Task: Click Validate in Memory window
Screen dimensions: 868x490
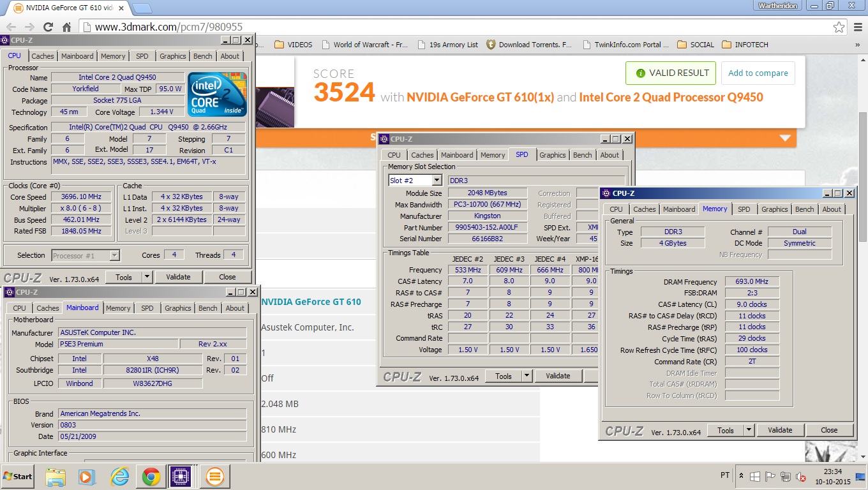Action: pos(780,430)
